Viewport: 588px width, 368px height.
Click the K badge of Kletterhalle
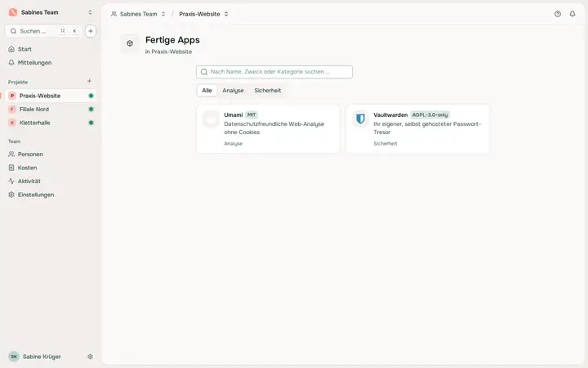point(12,123)
